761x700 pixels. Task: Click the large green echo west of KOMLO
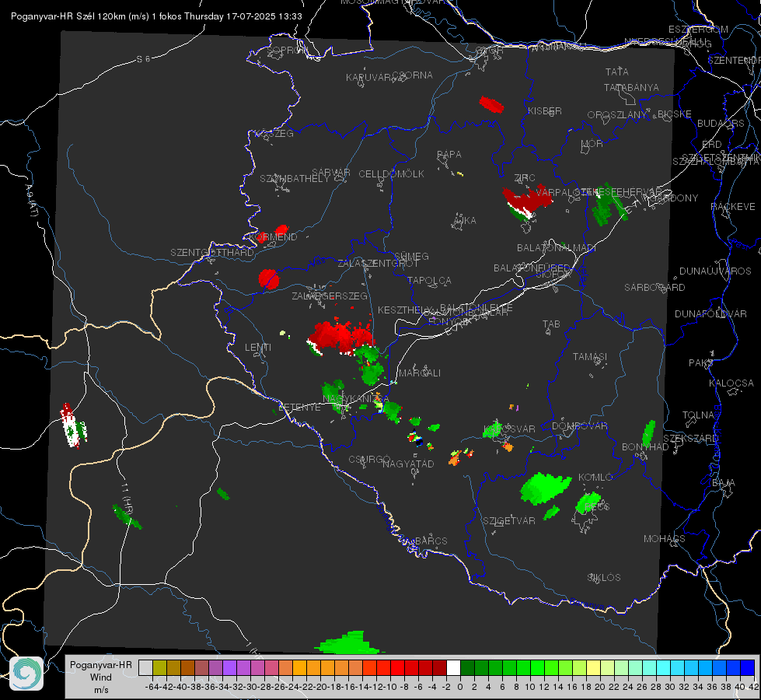point(545,488)
